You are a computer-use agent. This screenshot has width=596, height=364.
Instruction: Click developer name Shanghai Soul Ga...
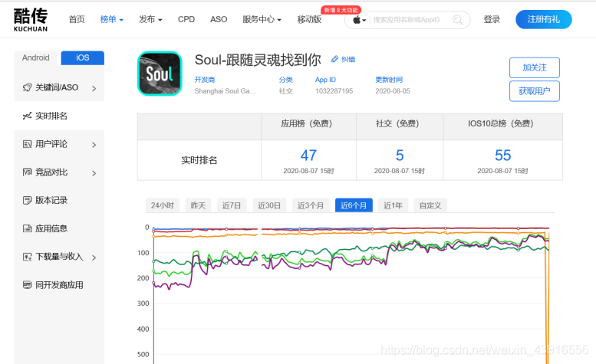(225, 91)
